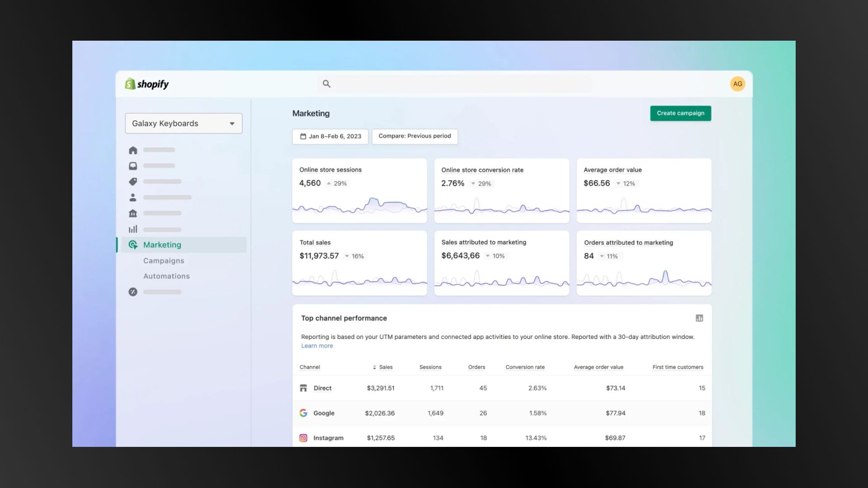Viewport: 868px width, 488px height.
Task: Expand the Galaxy Keyboards store dropdown
Action: pyautogui.click(x=184, y=123)
